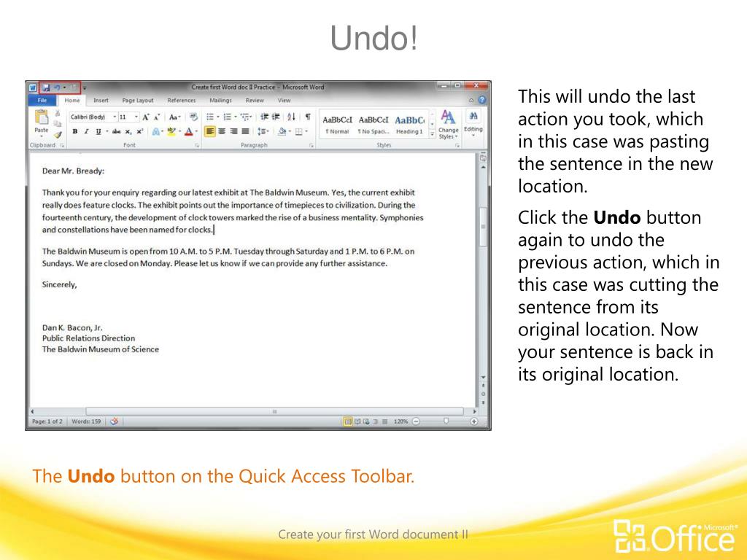Viewport: 747px width, 560px height.
Task: Click the Sort A-Z icon
Action: pyautogui.click(x=292, y=117)
